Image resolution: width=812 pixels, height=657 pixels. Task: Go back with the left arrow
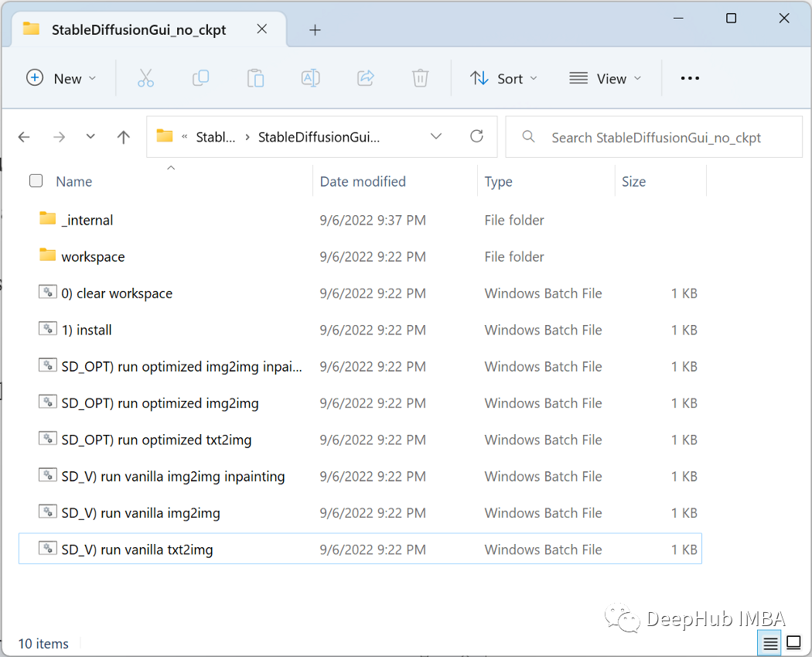(24, 137)
